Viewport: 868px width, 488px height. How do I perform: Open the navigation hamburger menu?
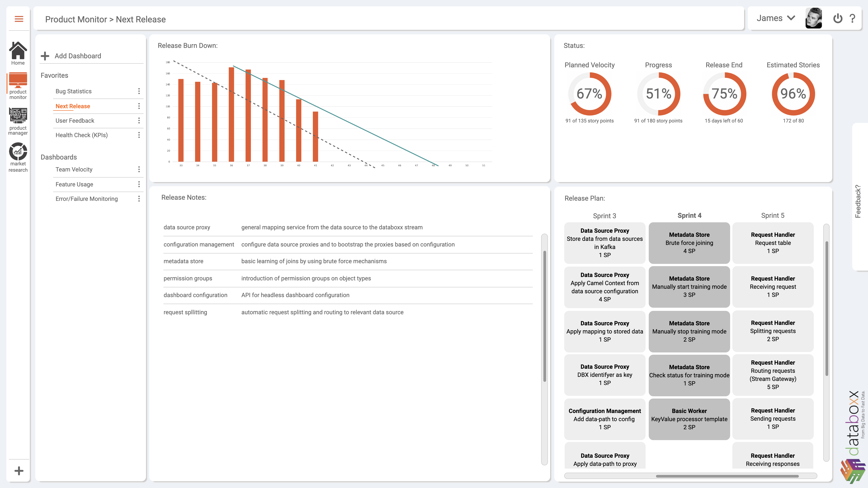coord(19,19)
